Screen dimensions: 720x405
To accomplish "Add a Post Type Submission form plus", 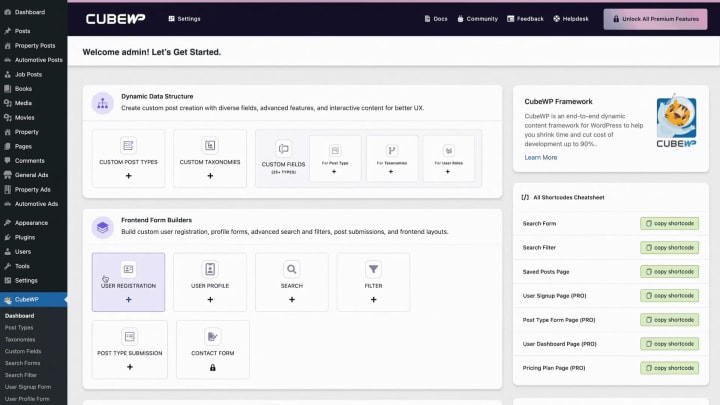I will (x=130, y=367).
